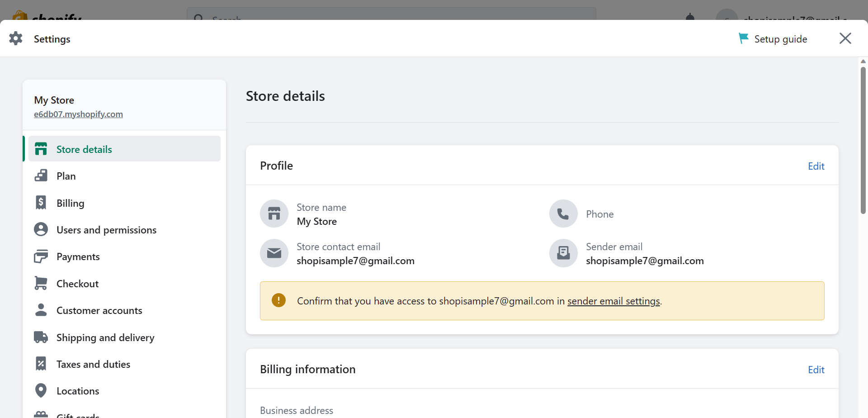
Task: Click the scrollbar up arrow
Action: point(863,62)
